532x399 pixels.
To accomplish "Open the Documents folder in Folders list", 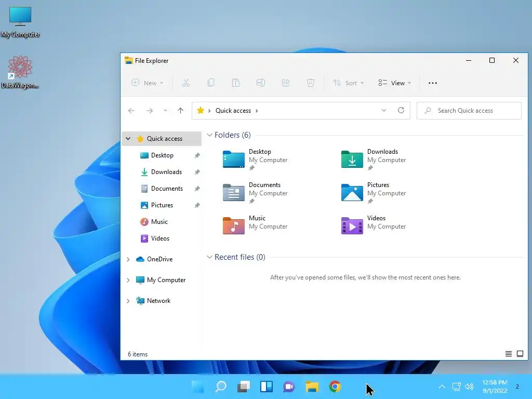I will click(x=255, y=192).
